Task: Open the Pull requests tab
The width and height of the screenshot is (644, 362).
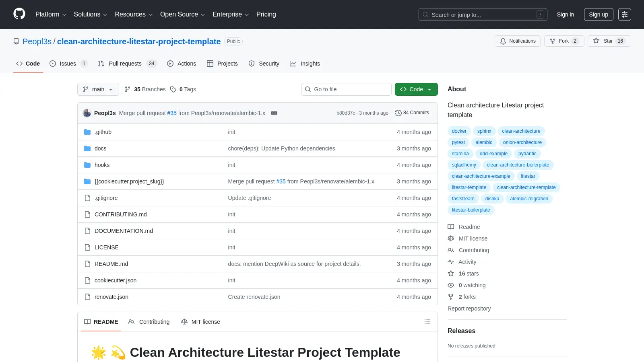Action: pos(127,64)
